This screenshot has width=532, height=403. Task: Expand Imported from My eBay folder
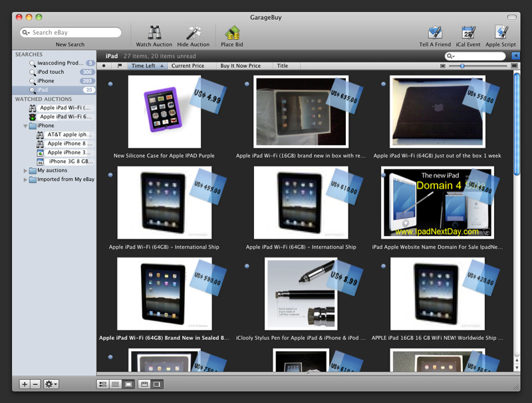point(25,180)
